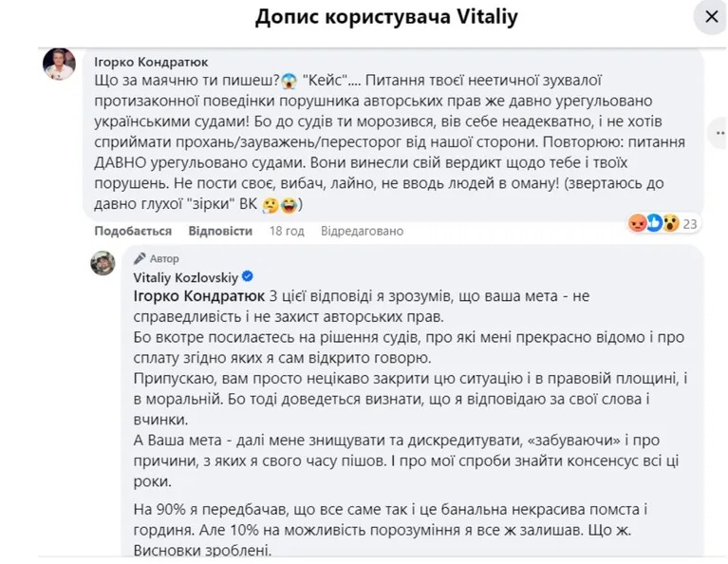Click the wow reaction emoji
The height and width of the screenshot is (564, 728).
pyautogui.click(x=670, y=224)
